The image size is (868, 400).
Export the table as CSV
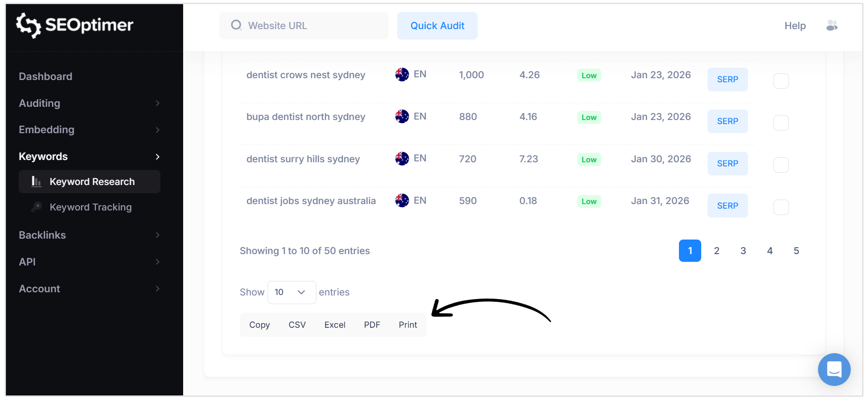(297, 325)
